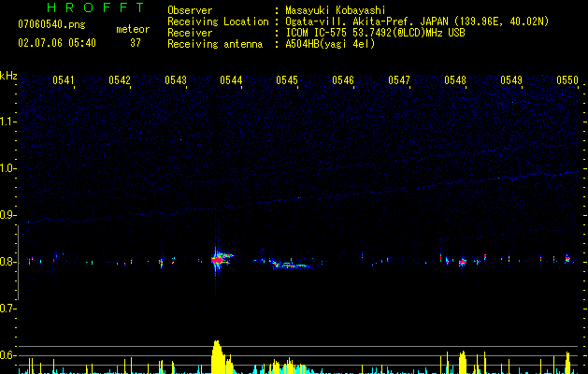Click the 1.0 kHz axis label
588x374 pixels.
(7, 168)
